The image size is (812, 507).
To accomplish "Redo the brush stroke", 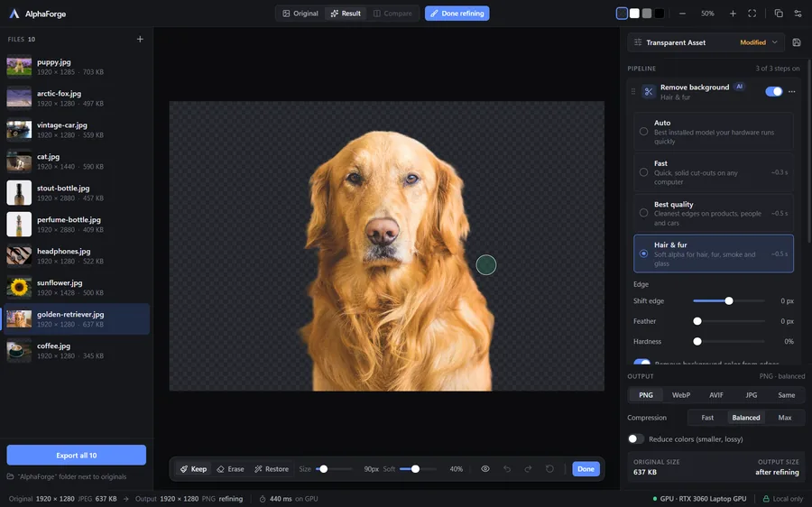I will point(528,469).
